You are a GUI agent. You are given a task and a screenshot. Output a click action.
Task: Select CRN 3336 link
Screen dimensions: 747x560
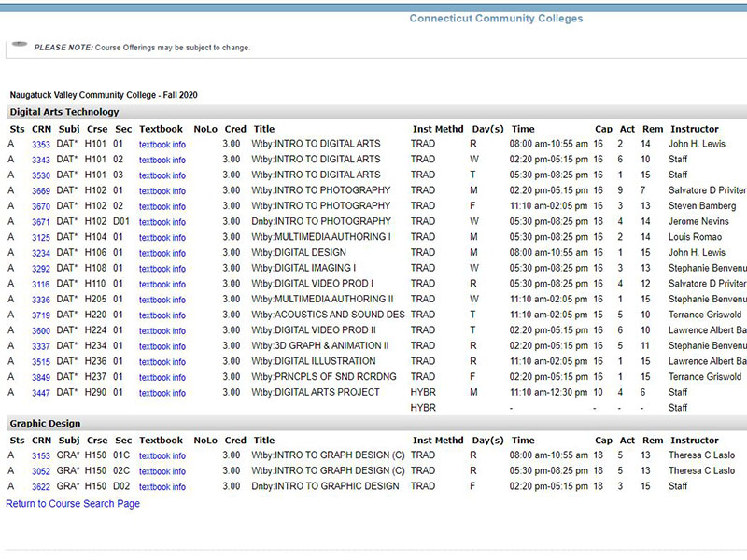[x=41, y=300]
